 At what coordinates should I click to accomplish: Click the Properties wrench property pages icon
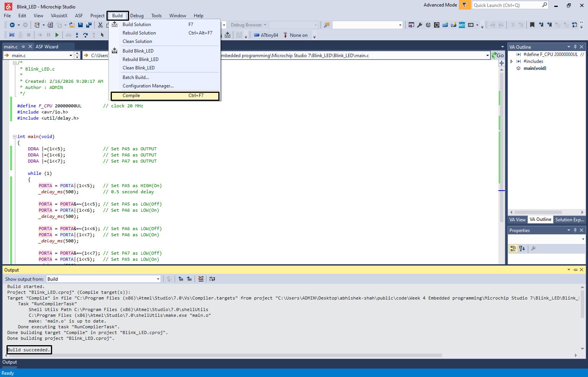tap(533, 249)
